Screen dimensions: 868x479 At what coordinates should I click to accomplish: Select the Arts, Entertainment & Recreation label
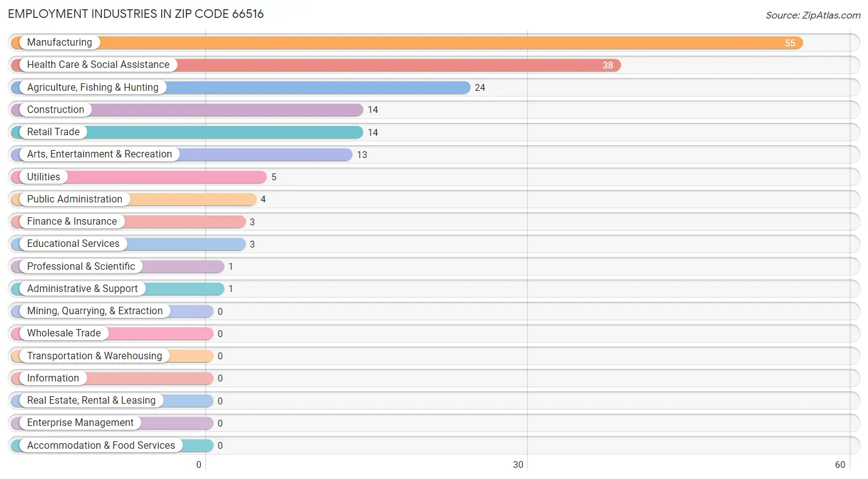99,154
